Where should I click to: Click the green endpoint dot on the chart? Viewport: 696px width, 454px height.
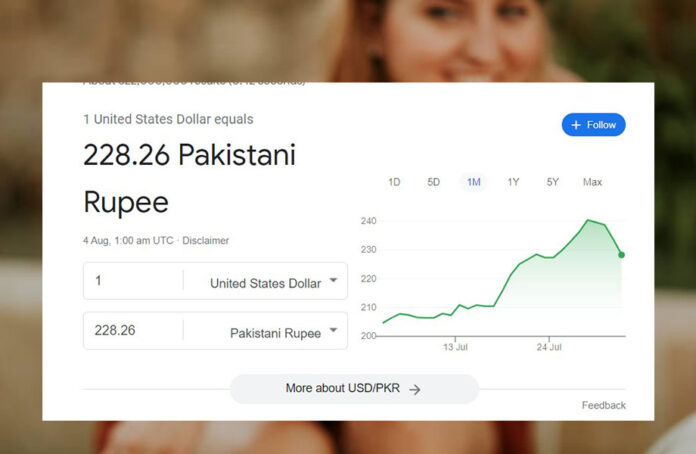coord(621,255)
